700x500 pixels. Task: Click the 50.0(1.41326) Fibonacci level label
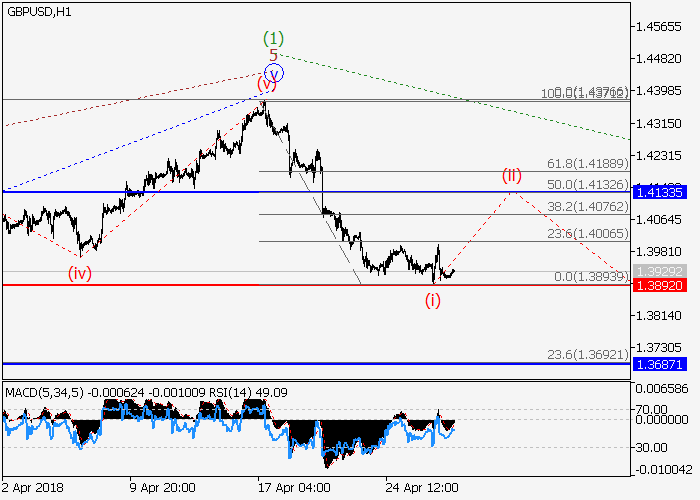click(588, 184)
